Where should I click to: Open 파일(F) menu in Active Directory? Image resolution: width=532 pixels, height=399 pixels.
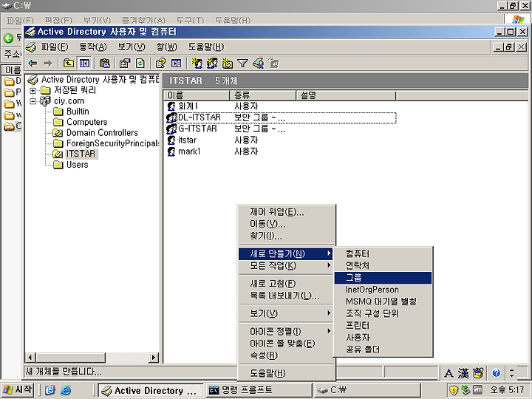(x=55, y=47)
